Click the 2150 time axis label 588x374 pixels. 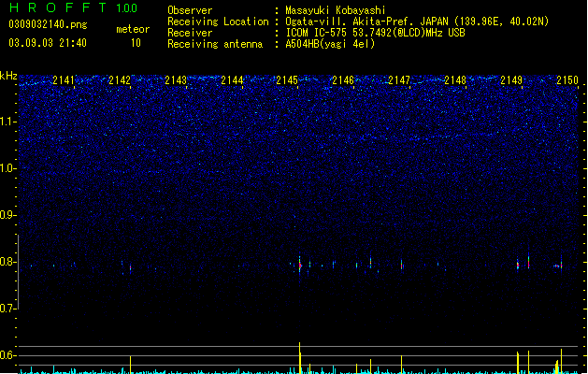click(567, 80)
